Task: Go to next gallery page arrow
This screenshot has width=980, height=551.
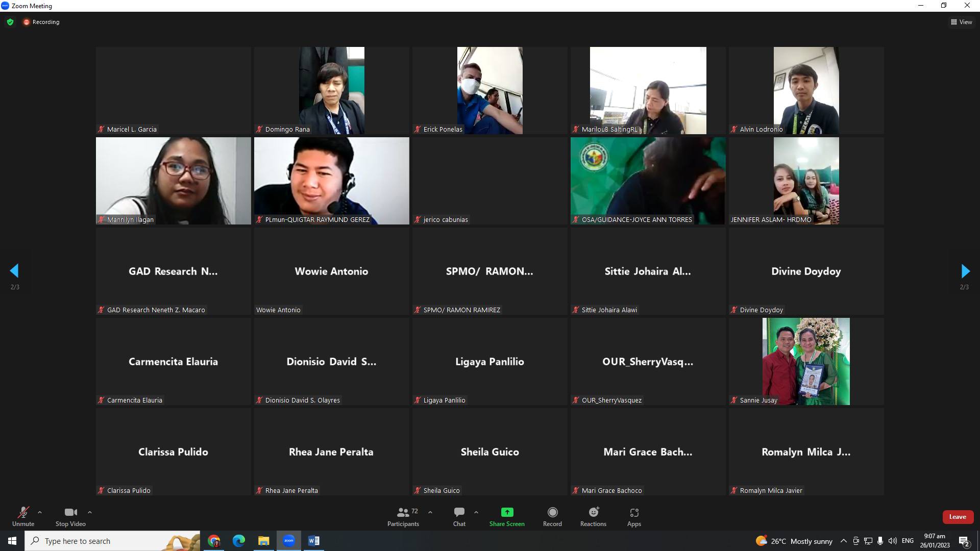Action: 965,271
